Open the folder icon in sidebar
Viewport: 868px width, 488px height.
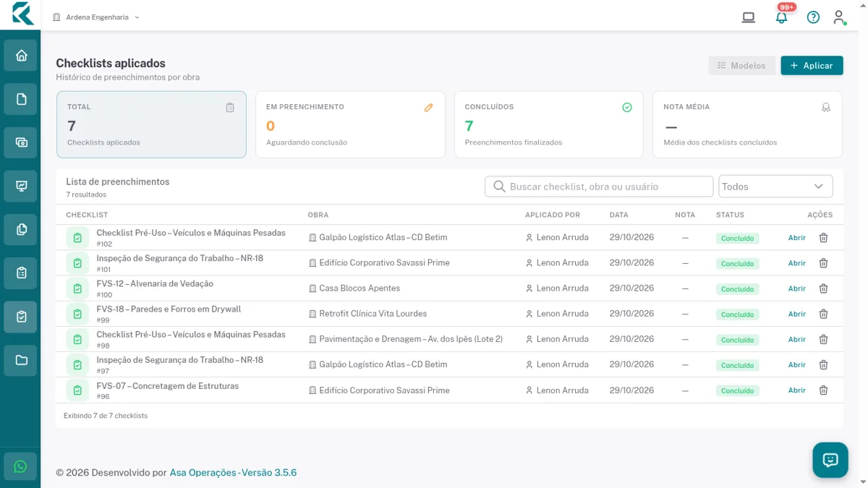click(x=21, y=360)
